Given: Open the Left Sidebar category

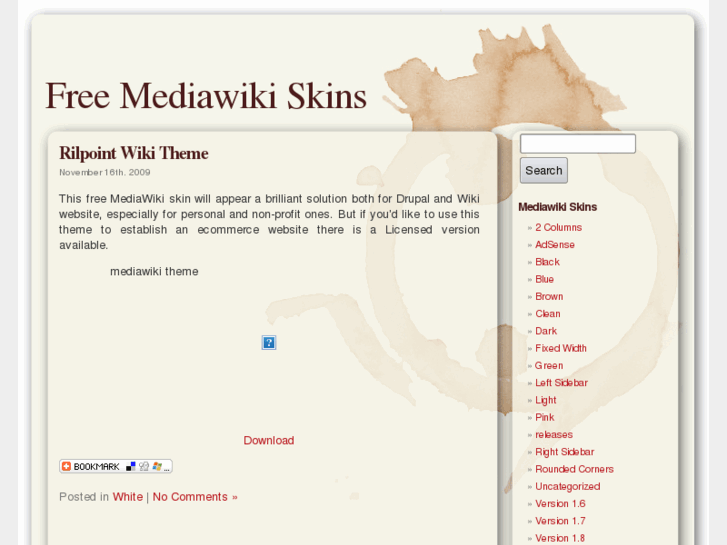Looking at the screenshot, I should pyautogui.click(x=561, y=383).
